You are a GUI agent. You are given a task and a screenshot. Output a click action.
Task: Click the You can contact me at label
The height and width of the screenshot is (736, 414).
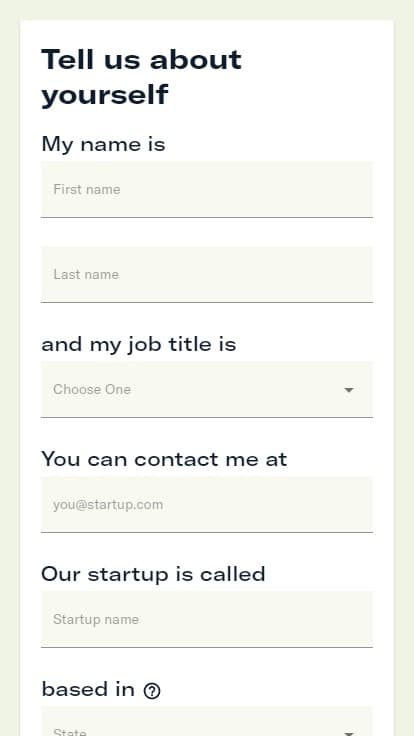pyautogui.click(x=164, y=459)
